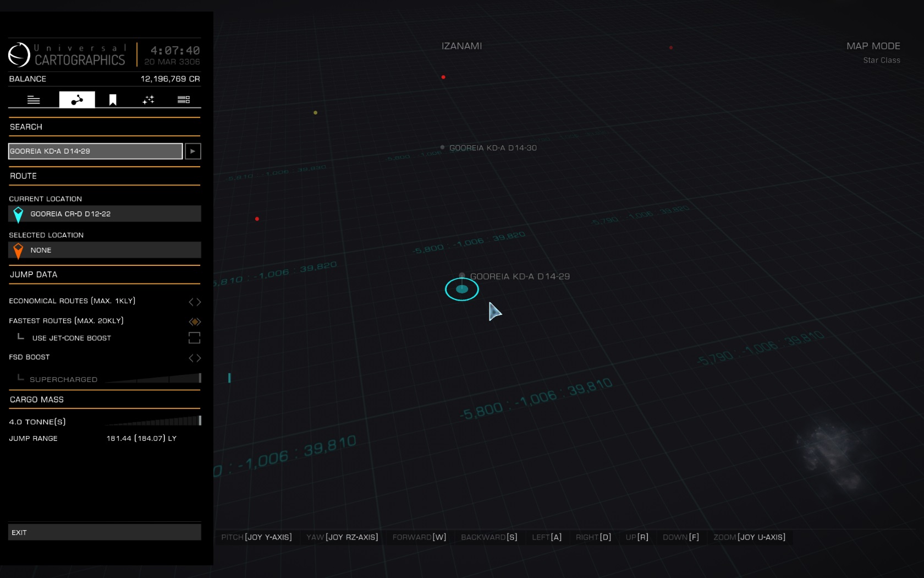924x578 pixels.
Task: Click the EXIT button
Action: pyautogui.click(x=105, y=532)
